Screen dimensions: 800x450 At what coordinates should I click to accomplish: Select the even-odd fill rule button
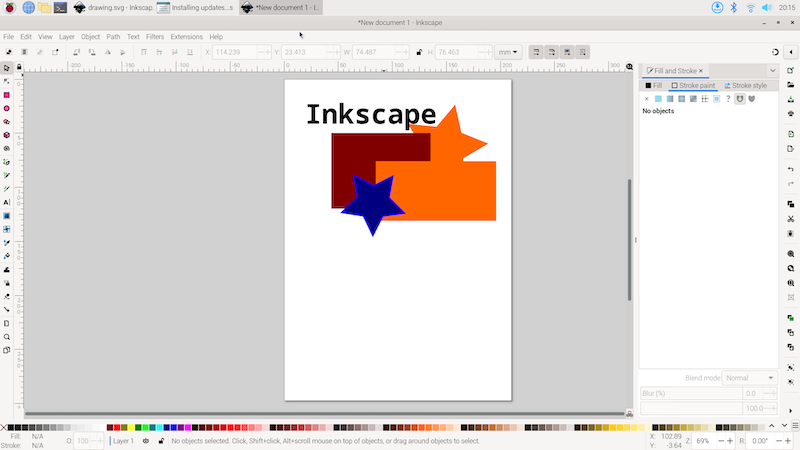pos(740,99)
